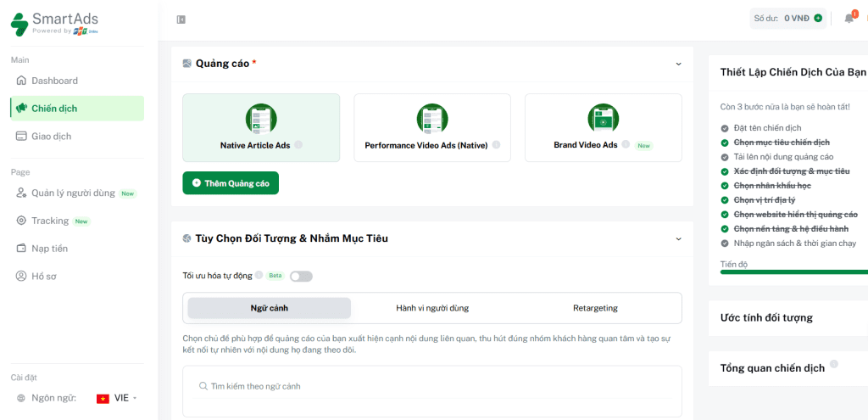Click the notification bell icon
Viewport: 868px width, 420px height.
click(849, 18)
